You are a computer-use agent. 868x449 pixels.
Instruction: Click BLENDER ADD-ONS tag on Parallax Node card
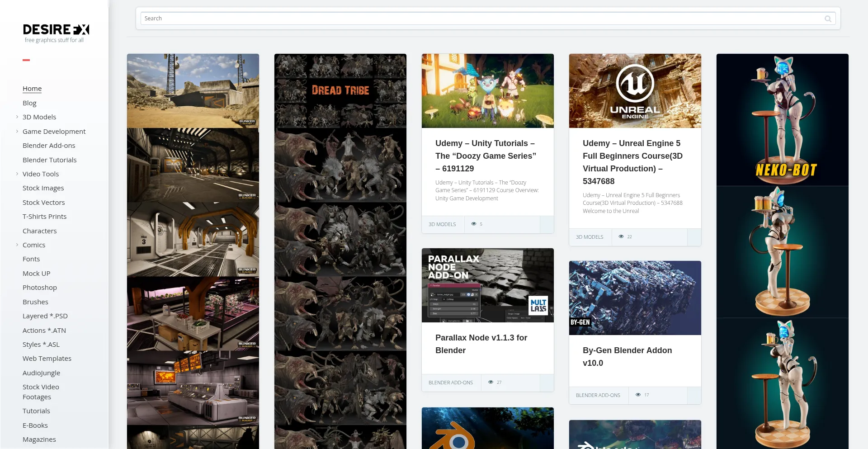click(451, 383)
